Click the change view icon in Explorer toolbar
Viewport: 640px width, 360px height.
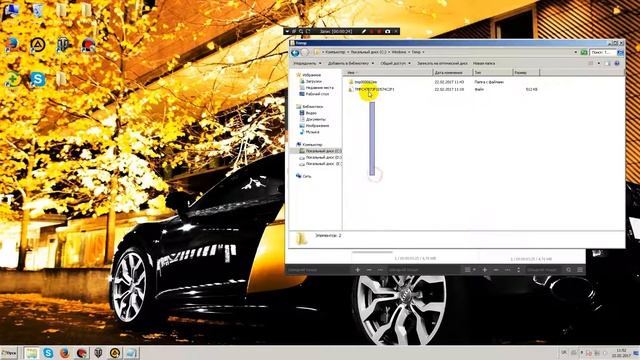[x=591, y=63]
